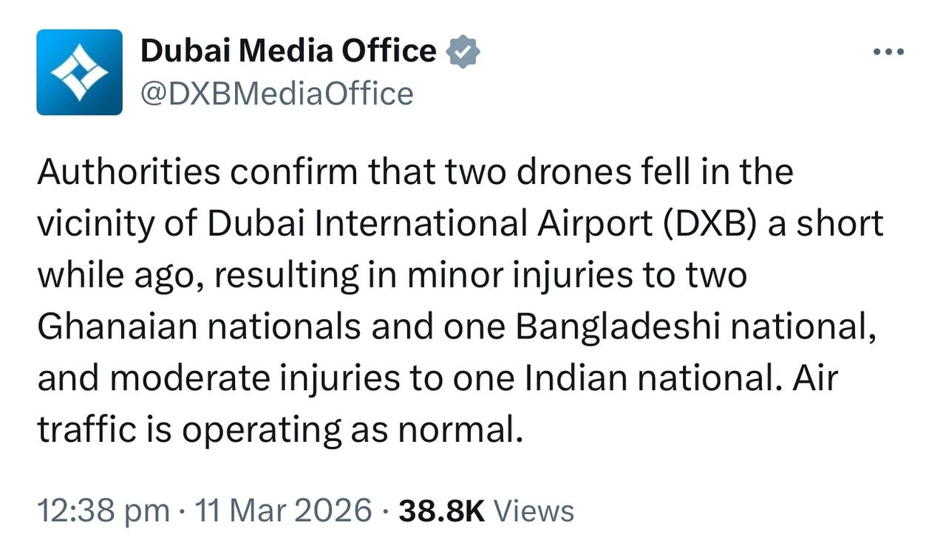Screen dimensions: 946x560
Task: Click the 38.8K view count number
Action: click(x=441, y=511)
